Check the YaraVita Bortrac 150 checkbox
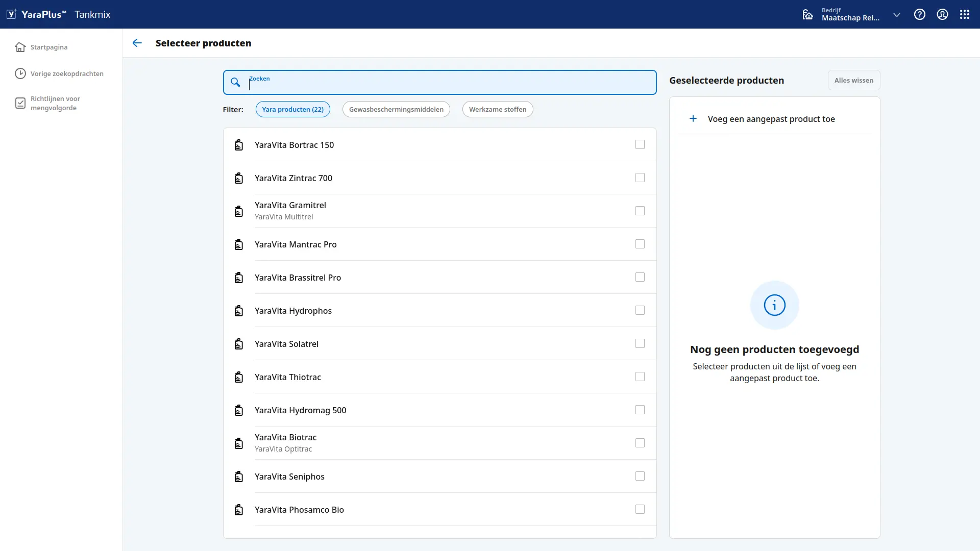 (640, 144)
